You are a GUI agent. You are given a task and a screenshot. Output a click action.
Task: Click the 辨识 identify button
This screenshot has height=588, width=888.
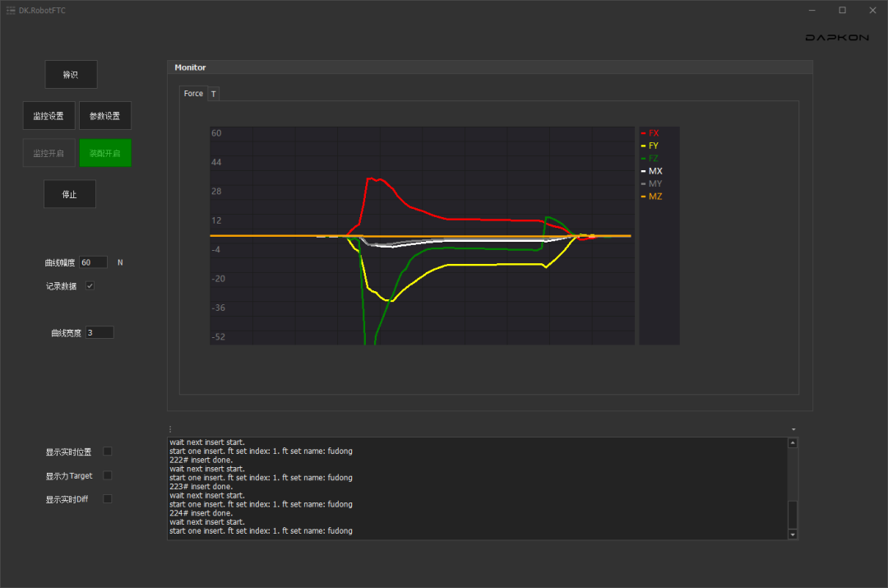[71, 74]
